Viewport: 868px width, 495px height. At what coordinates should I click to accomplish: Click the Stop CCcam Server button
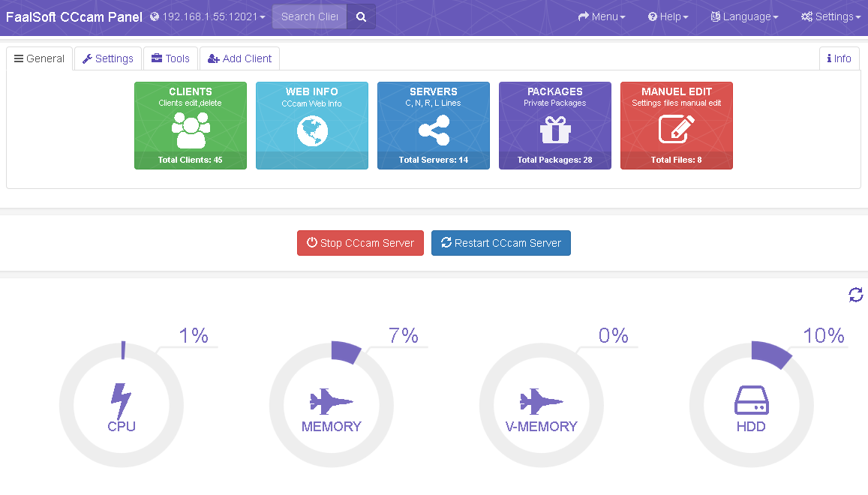[360, 243]
